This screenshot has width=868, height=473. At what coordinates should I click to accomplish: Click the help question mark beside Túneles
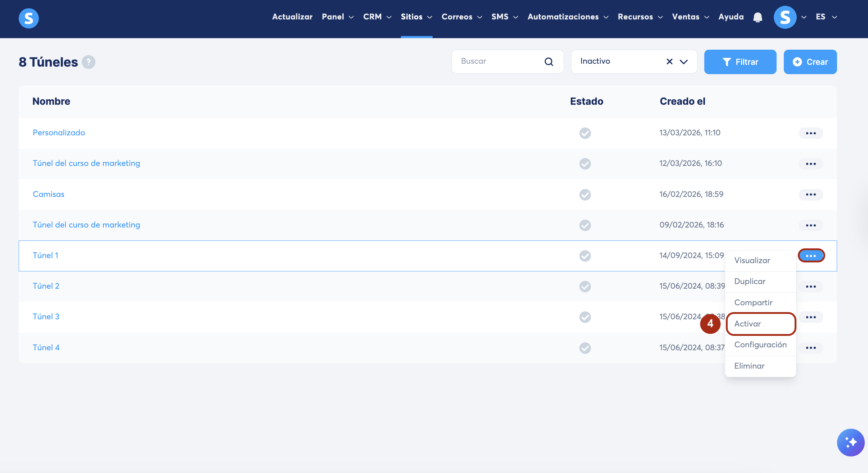point(89,62)
